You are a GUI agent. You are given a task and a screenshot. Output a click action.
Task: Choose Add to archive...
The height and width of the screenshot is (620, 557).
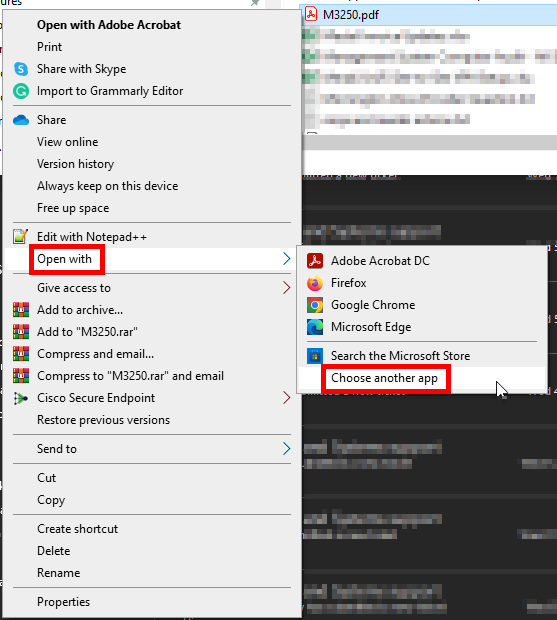click(153, 310)
